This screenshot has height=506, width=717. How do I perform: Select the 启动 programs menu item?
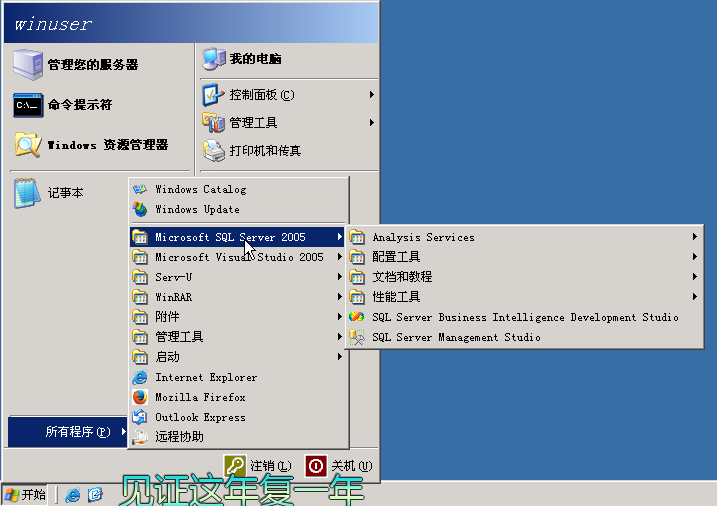pyautogui.click(x=237, y=357)
